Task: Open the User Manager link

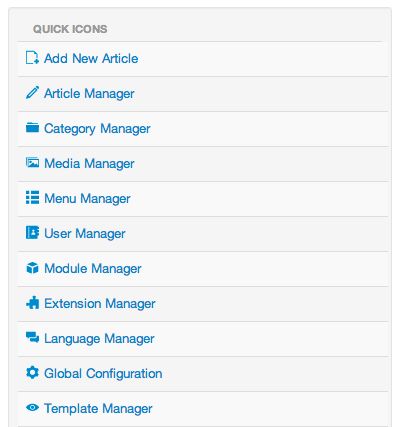Action: [x=85, y=234]
